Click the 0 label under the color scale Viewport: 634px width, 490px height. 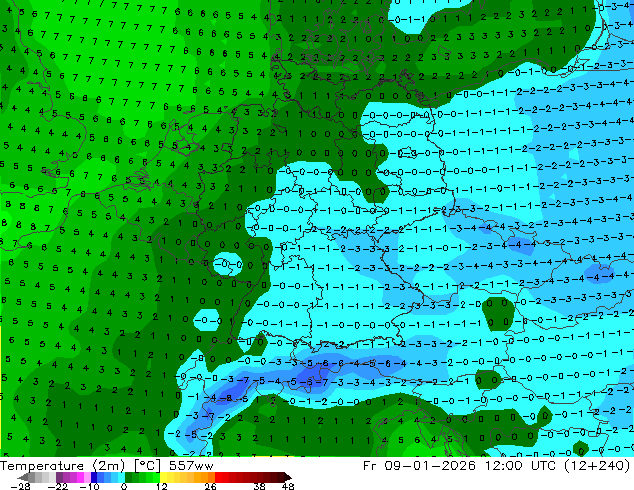click(124, 486)
